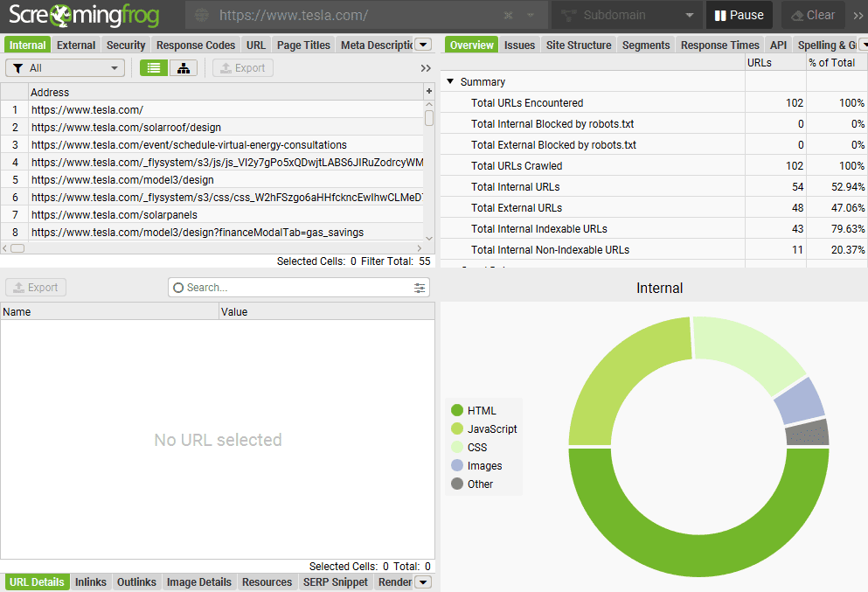
Task: Expand hidden upper-left toolbar chevron
Action: coord(425,68)
